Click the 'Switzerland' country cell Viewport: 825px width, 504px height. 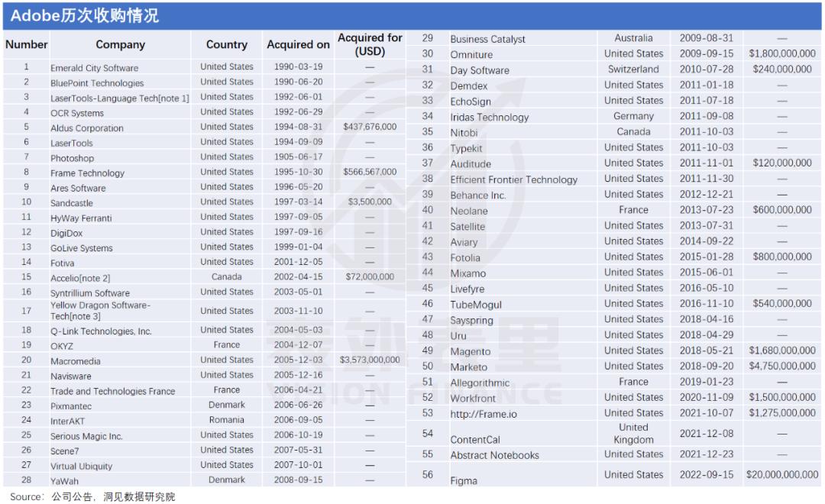pos(633,69)
